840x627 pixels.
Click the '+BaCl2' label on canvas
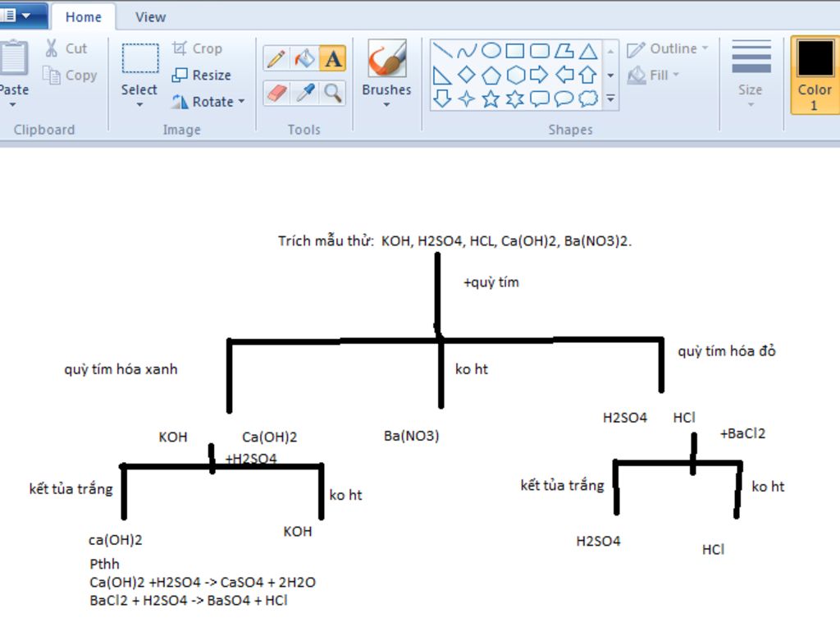tap(742, 433)
